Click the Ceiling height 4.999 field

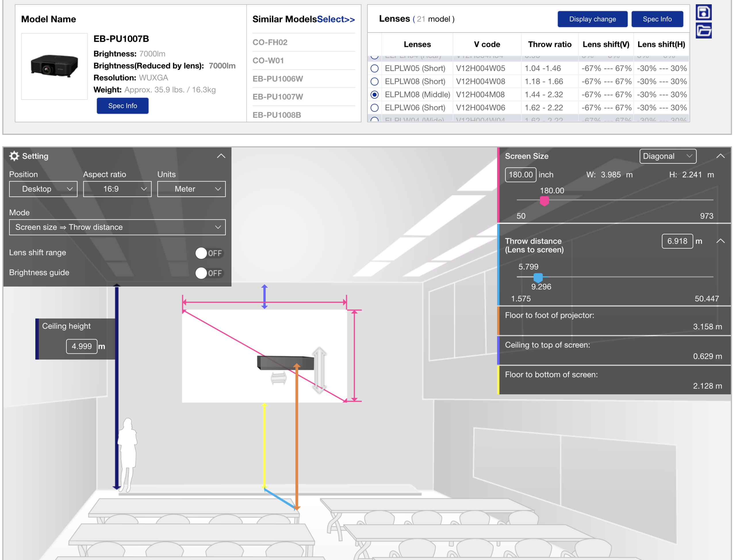point(82,346)
